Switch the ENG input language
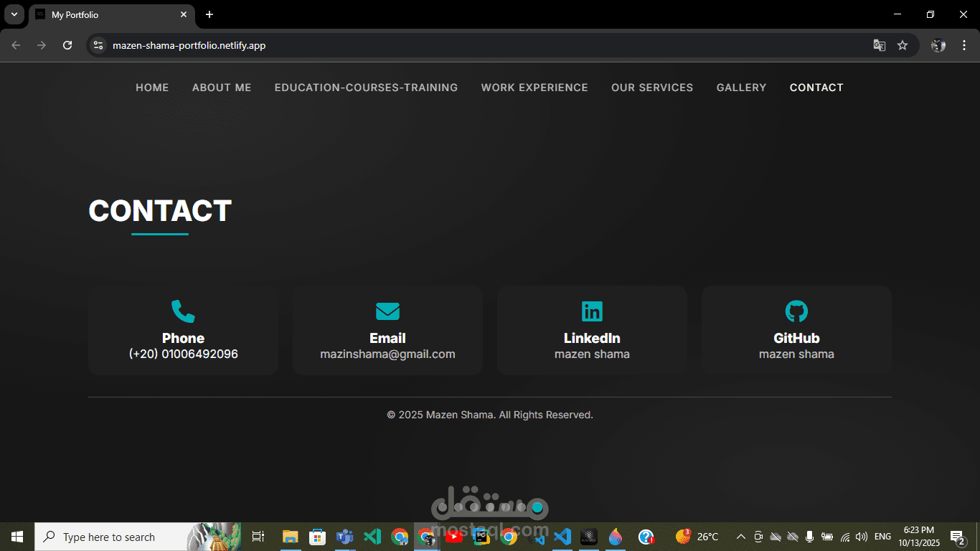980x551 pixels. 882,537
